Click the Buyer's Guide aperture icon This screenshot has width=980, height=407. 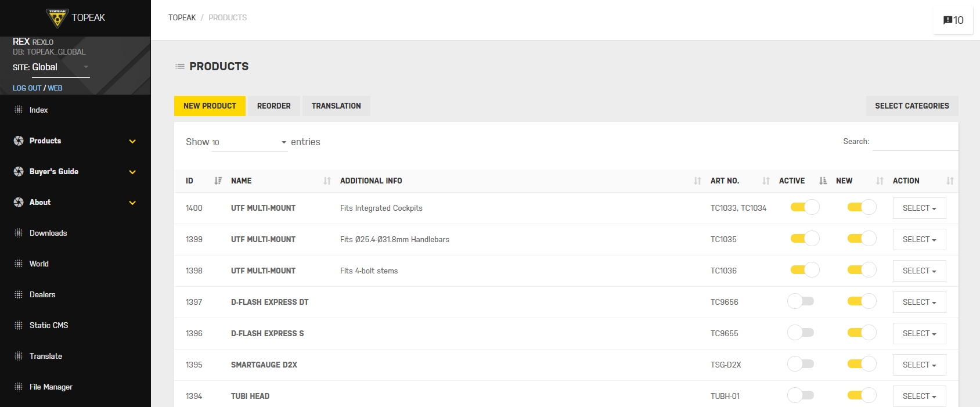coord(19,171)
